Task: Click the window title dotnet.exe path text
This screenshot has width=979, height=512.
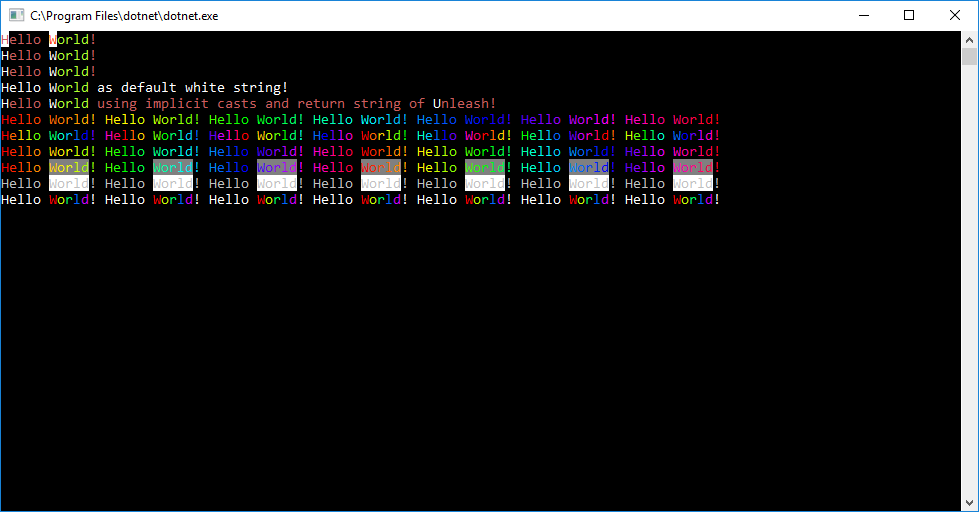Action: pos(124,16)
